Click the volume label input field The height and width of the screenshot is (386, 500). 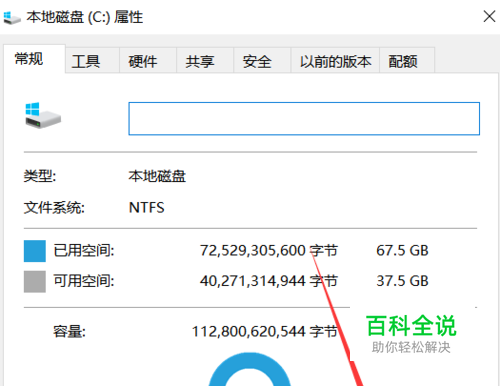(x=304, y=119)
